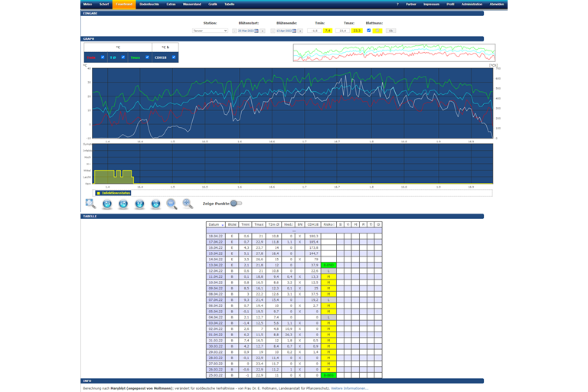Click the pan right arrow icon
This screenshot has height=392, width=588.
[x=123, y=204]
